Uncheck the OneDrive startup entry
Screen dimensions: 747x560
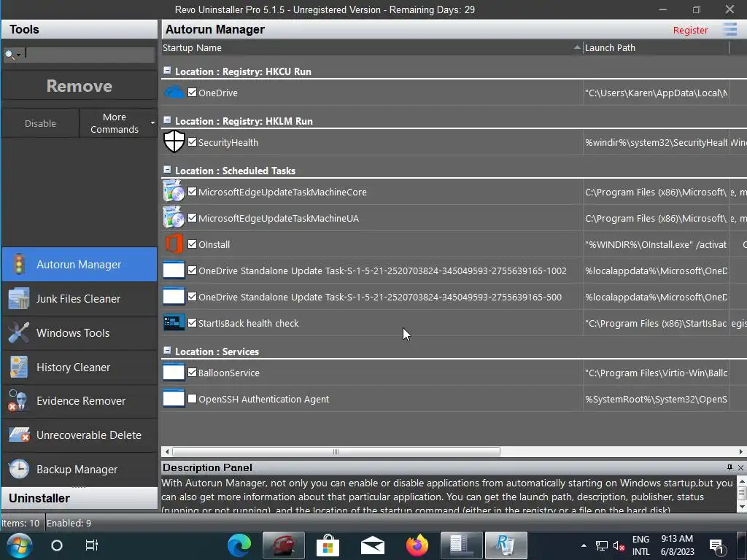192,93
